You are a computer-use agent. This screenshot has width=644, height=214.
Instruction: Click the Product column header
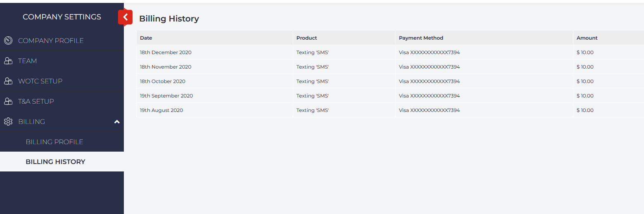[x=307, y=38]
